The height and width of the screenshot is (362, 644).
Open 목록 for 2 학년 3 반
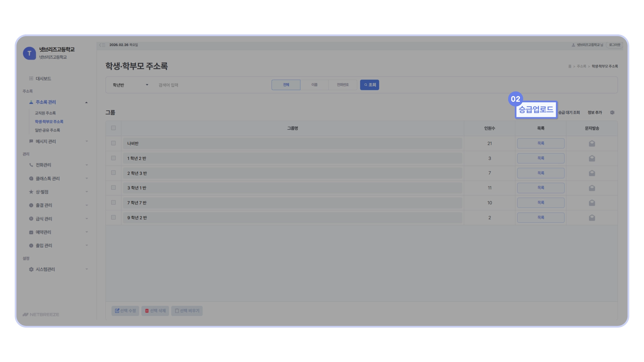click(541, 173)
